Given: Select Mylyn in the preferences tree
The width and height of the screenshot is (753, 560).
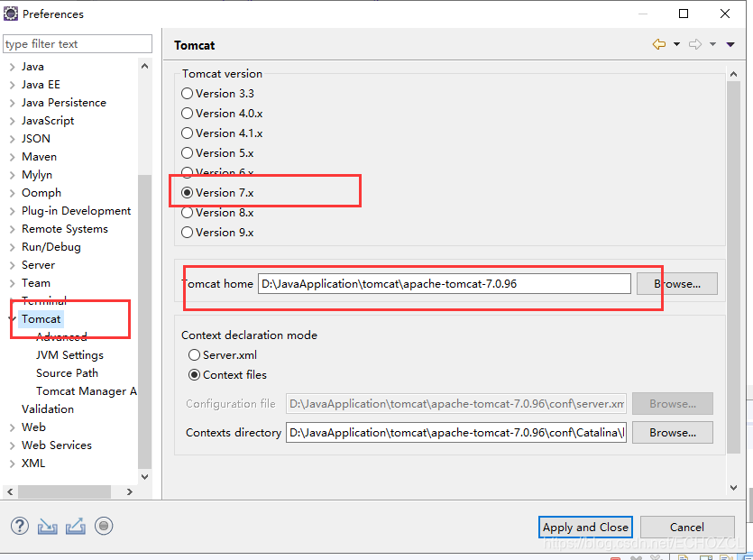Looking at the screenshot, I should 37,175.
